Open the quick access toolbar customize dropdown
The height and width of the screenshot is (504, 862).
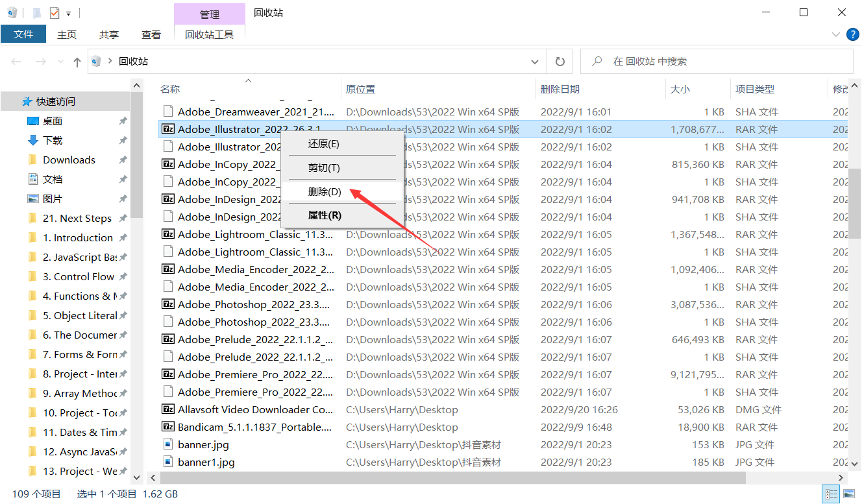click(x=68, y=13)
